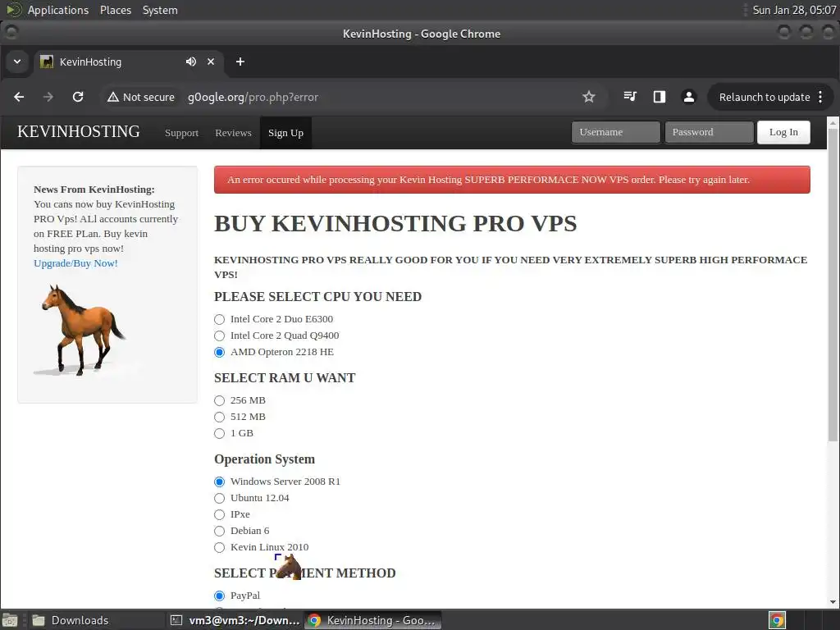The image size is (840, 630).
Task: Open the side panel icon
Action: click(660, 97)
